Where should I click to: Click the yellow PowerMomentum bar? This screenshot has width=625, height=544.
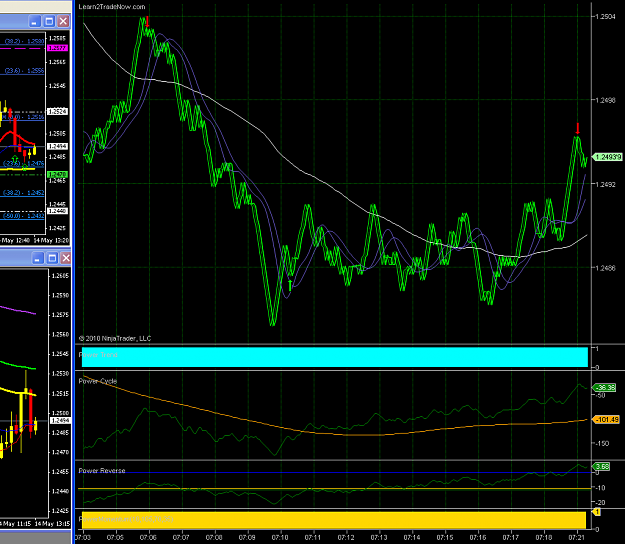pyautogui.click(x=334, y=520)
